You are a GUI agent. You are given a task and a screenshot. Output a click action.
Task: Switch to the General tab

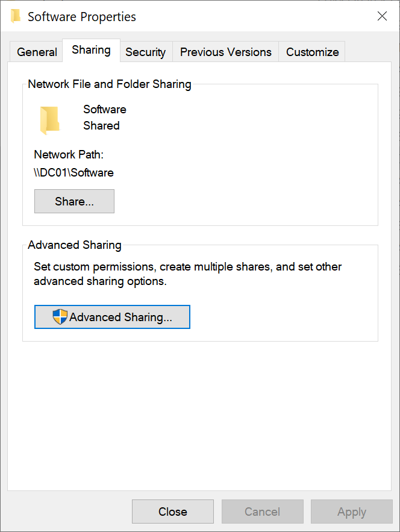point(37,52)
